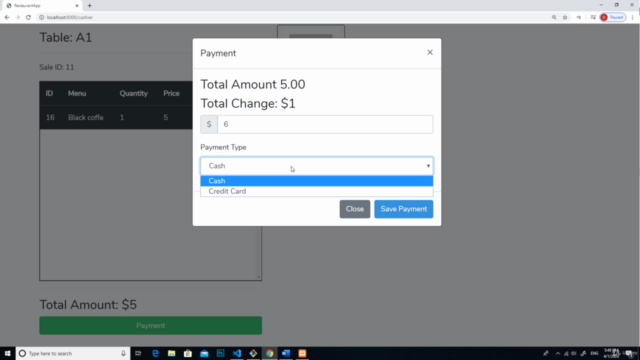Click the Price column header
The height and width of the screenshot is (360, 640).
coord(171,93)
